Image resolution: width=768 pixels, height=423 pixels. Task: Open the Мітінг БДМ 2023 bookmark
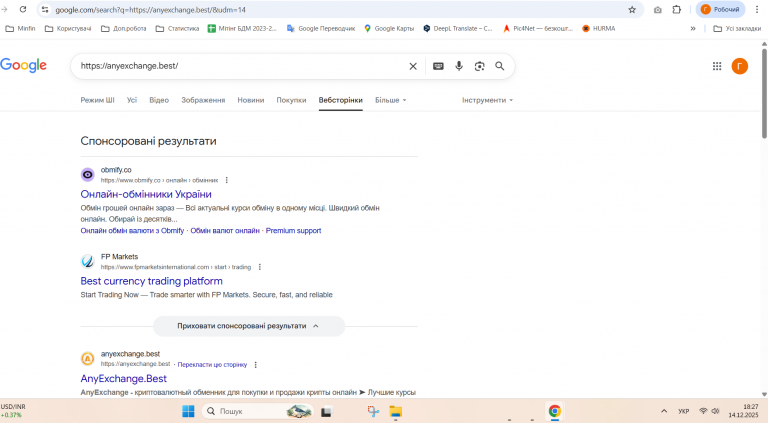(242, 28)
